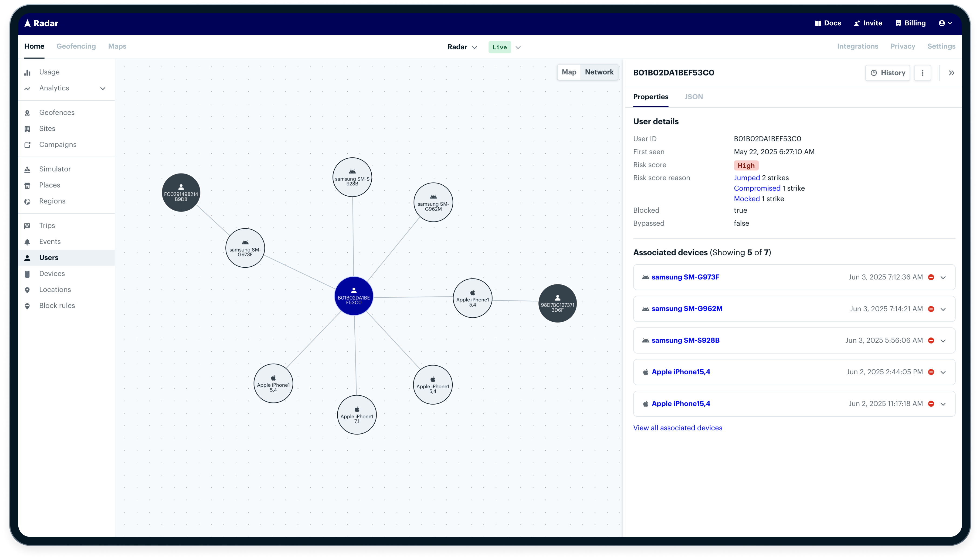Click the History button

tap(887, 73)
